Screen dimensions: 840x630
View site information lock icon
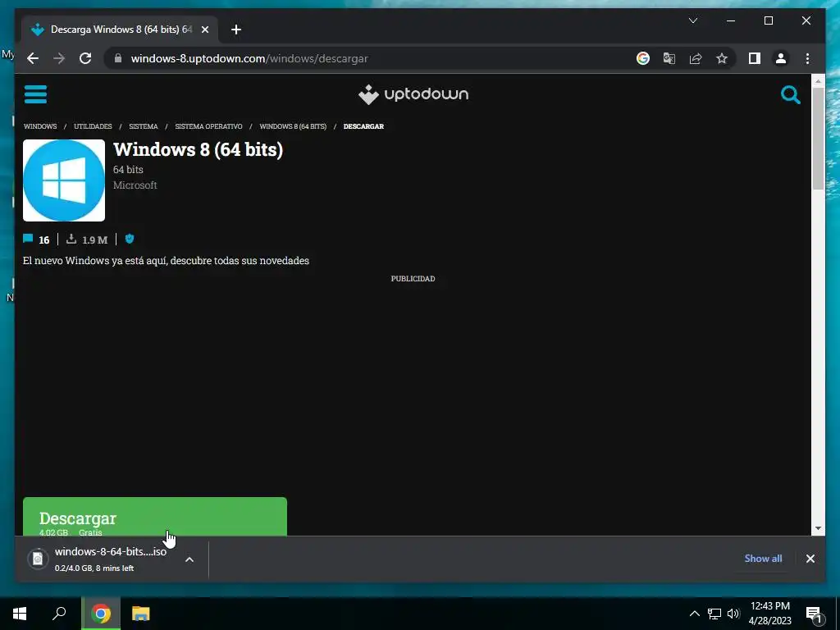pyautogui.click(x=118, y=58)
